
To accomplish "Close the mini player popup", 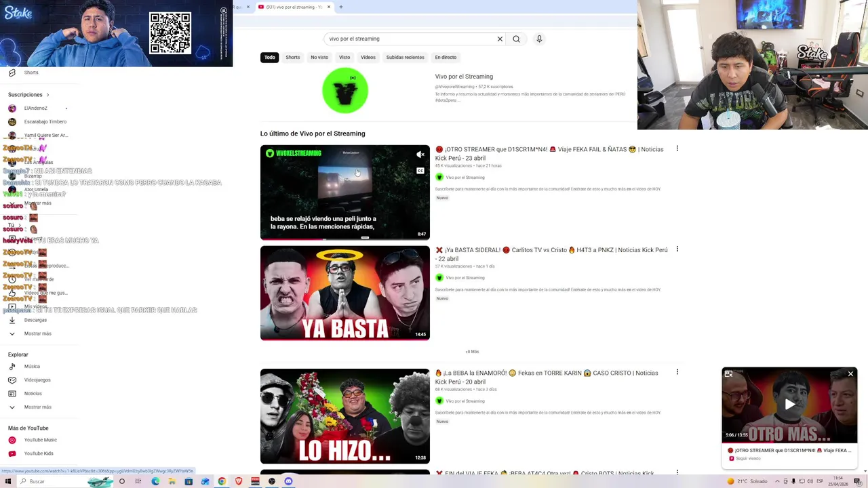I will pyautogui.click(x=850, y=374).
